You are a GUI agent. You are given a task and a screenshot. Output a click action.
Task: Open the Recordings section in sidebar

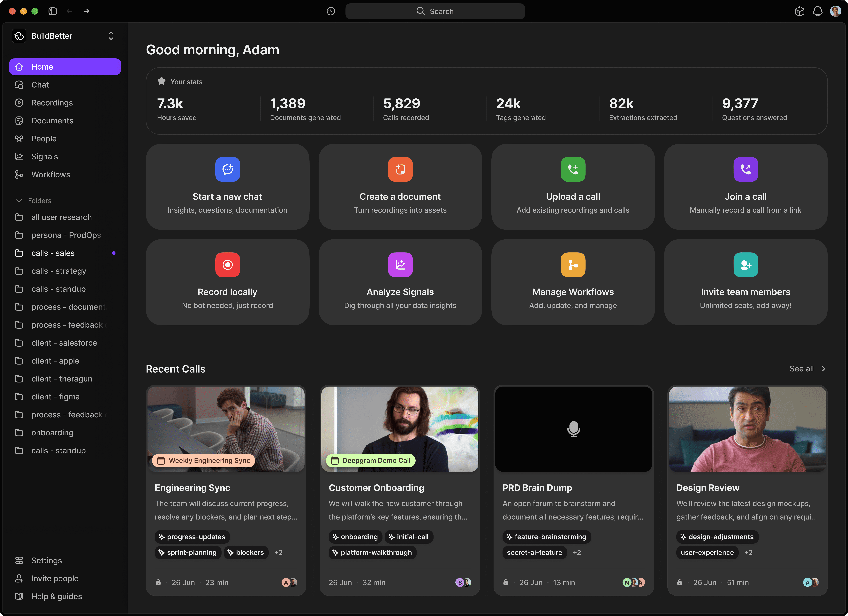point(52,103)
